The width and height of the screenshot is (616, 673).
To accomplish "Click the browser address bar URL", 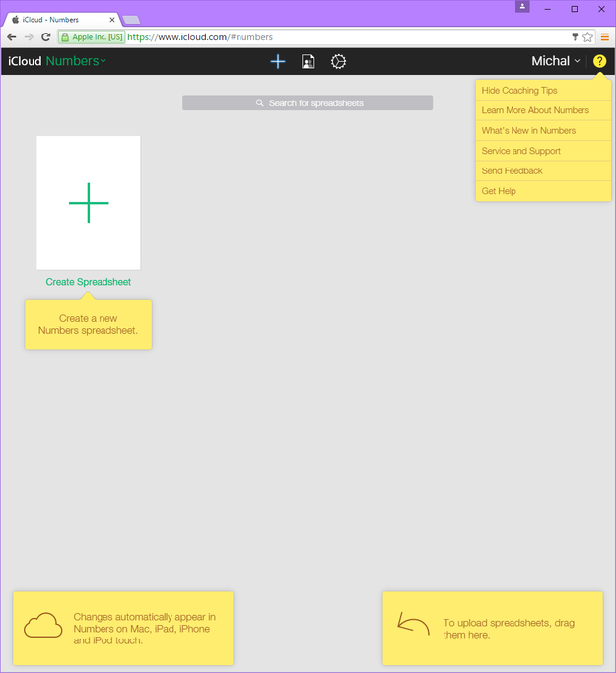I will coord(200,37).
